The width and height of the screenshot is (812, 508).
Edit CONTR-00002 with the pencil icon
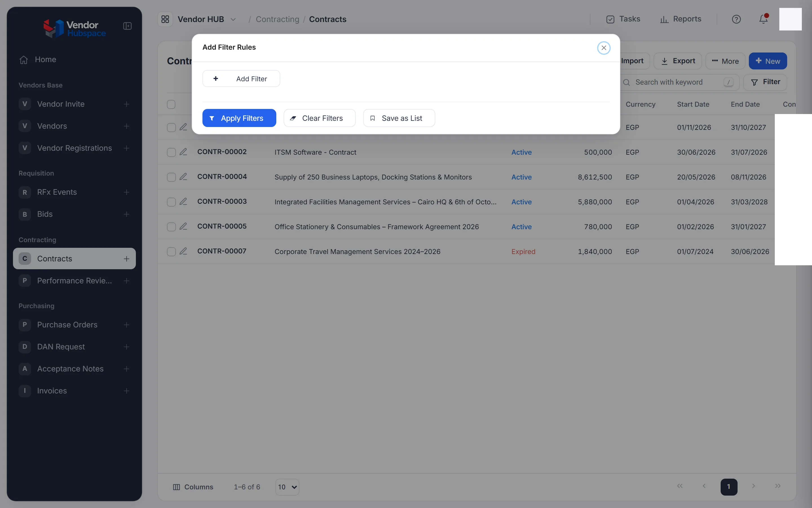click(x=183, y=152)
